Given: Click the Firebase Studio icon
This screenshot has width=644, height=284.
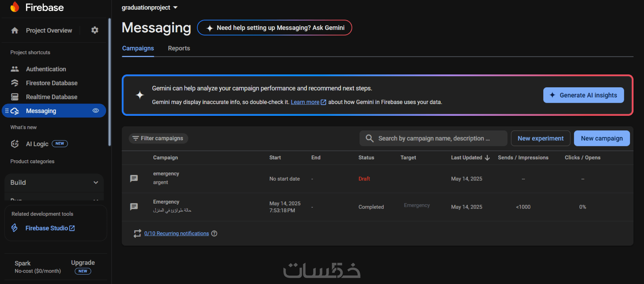Looking at the screenshot, I should point(14,228).
